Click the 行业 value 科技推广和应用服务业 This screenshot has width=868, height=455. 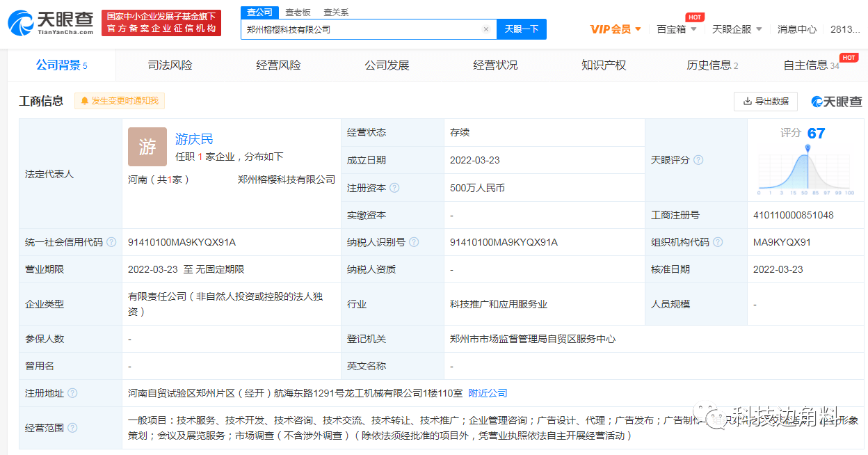(x=499, y=304)
